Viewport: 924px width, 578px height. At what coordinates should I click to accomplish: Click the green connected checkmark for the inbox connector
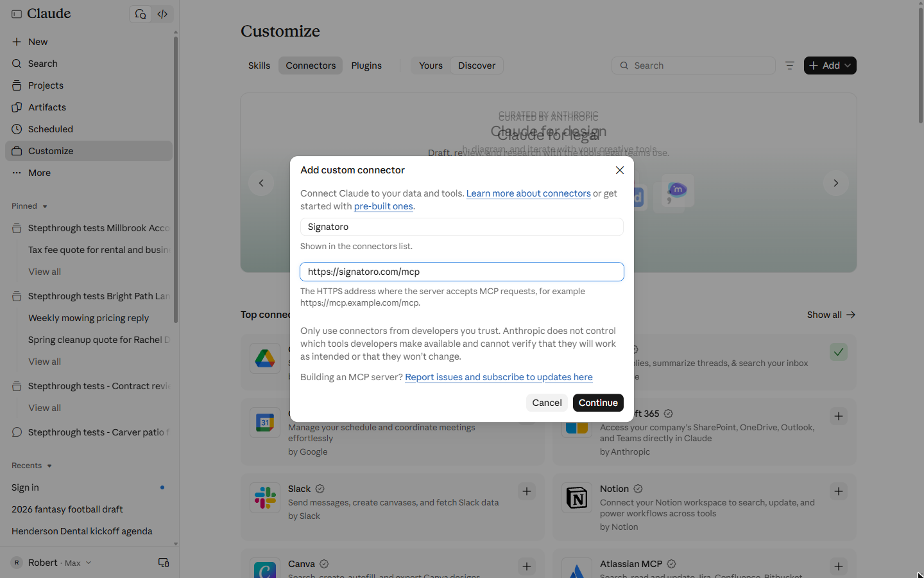(x=839, y=352)
